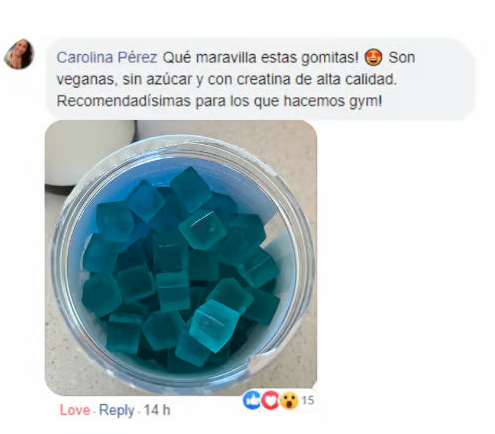The height and width of the screenshot is (434, 495).
Task: Click the word 'veganas,' in the comment
Action: (87, 80)
